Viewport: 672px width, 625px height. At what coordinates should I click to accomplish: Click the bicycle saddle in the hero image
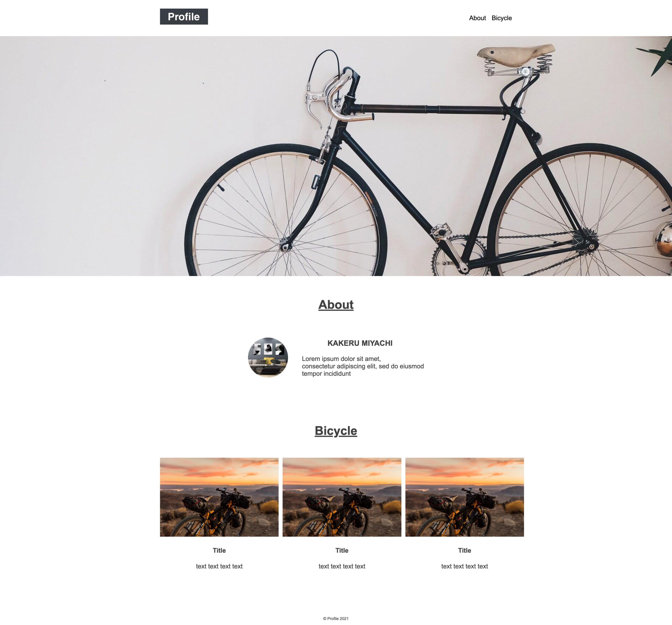click(x=516, y=54)
